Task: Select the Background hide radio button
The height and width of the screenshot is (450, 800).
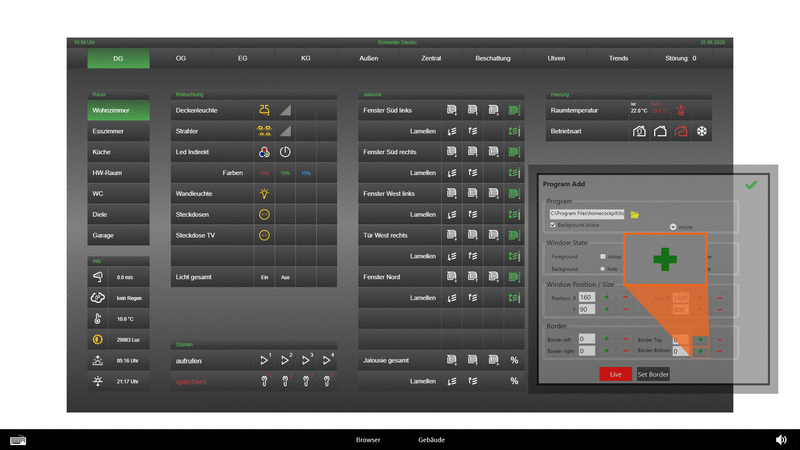Action: [x=602, y=268]
